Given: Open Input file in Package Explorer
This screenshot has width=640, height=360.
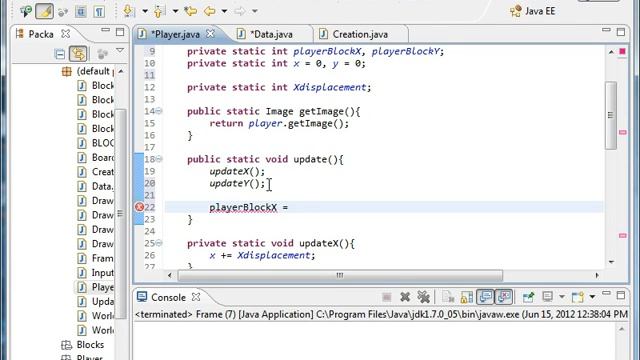Looking at the screenshot, I should [x=96, y=273].
